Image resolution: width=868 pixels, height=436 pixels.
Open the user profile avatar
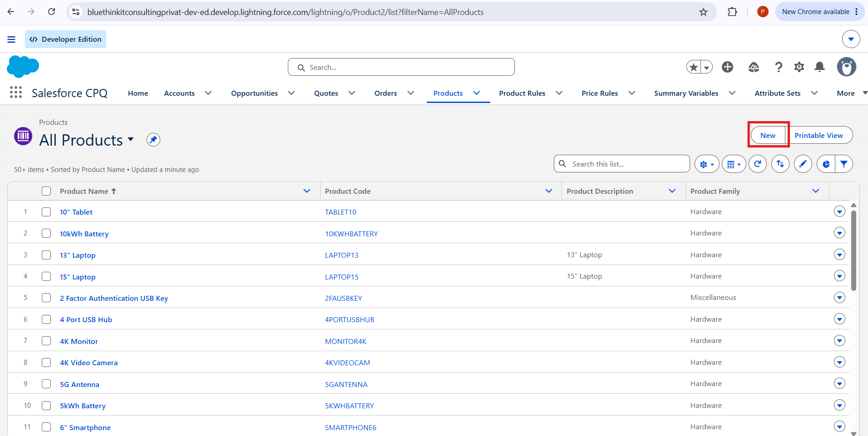coord(847,67)
